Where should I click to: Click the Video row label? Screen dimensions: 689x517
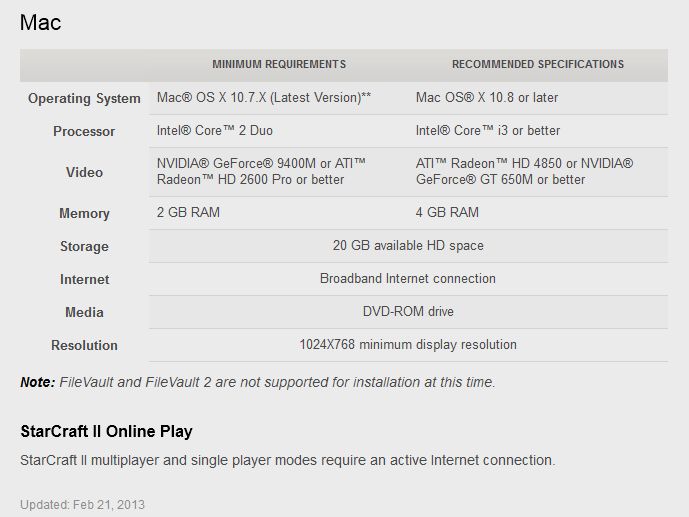[84, 172]
